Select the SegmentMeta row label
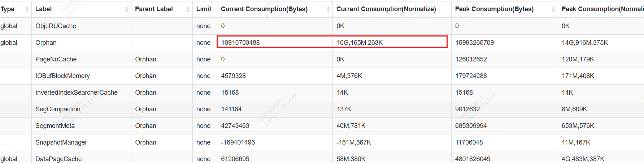The height and width of the screenshot is (163, 644). click(x=55, y=126)
